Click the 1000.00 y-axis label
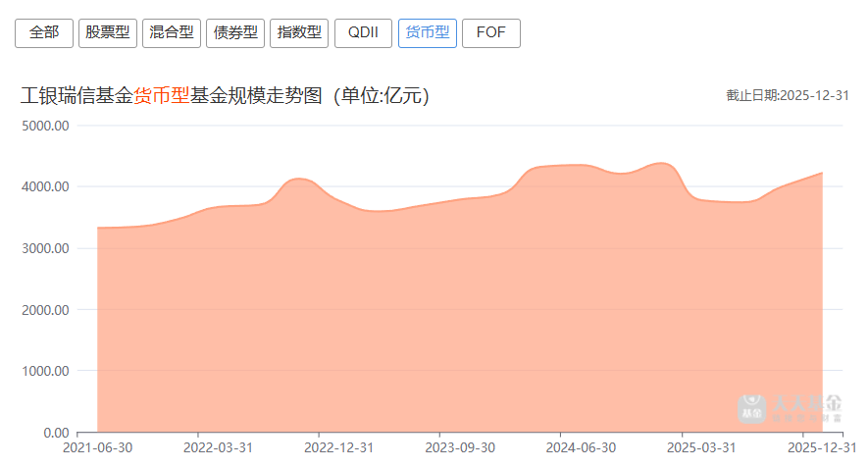This screenshot has width=868, height=468. pyautogui.click(x=45, y=371)
